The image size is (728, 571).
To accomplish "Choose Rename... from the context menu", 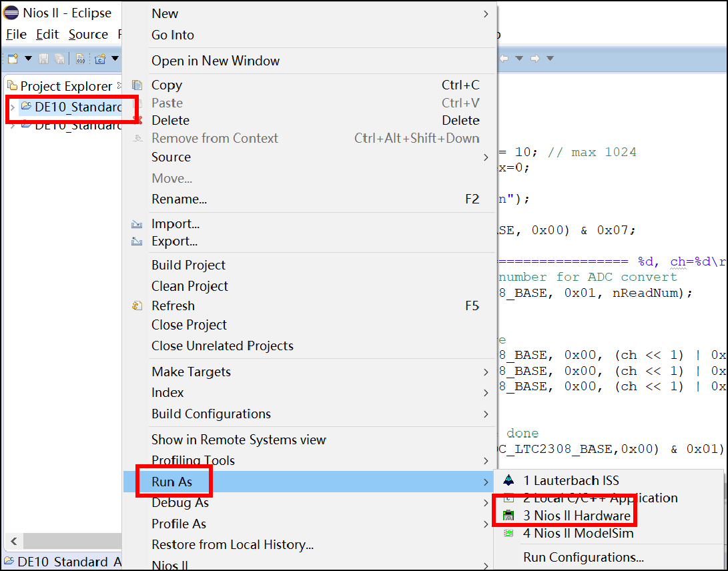I will click(310, 199).
